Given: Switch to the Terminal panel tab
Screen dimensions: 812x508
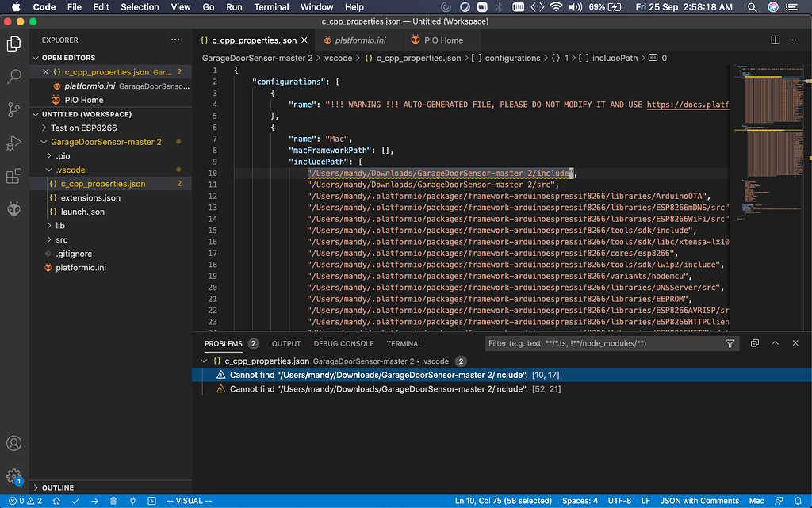Looking at the screenshot, I should [404, 343].
